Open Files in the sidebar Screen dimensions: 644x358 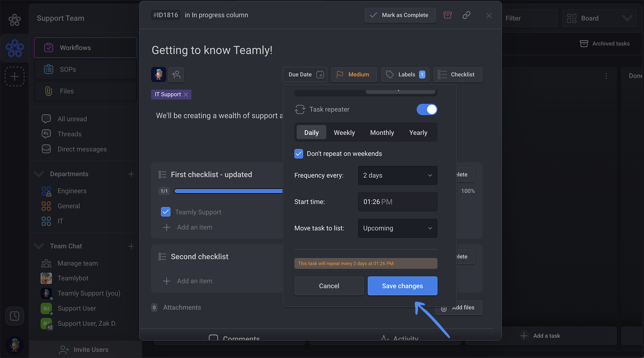pos(85,91)
